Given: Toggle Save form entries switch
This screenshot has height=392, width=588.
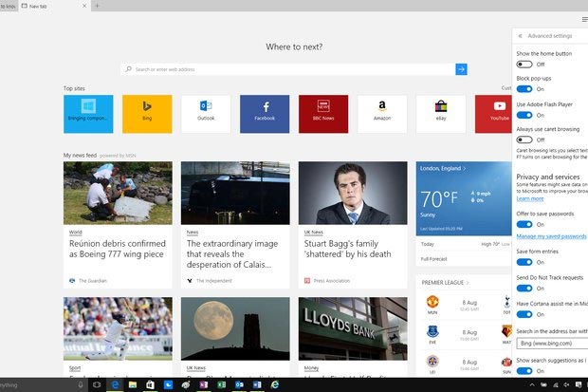Looking at the screenshot, I should click(524, 262).
